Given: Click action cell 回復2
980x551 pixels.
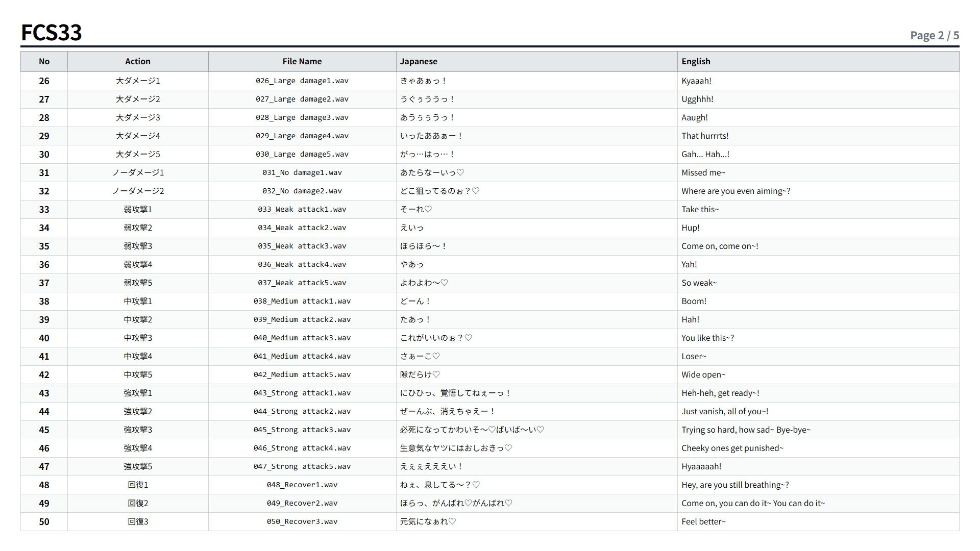Looking at the screenshot, I should click(x=138, y=503).
